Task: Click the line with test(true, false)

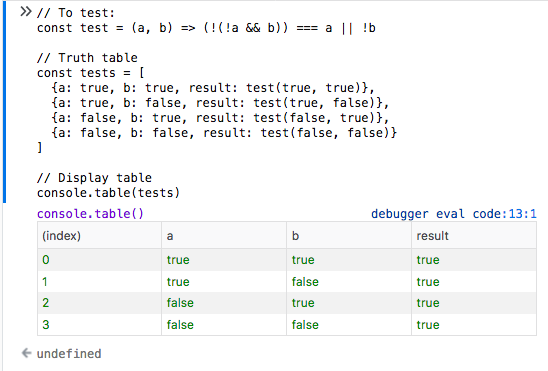Action: pyautogui.click(x=220, y=103)
